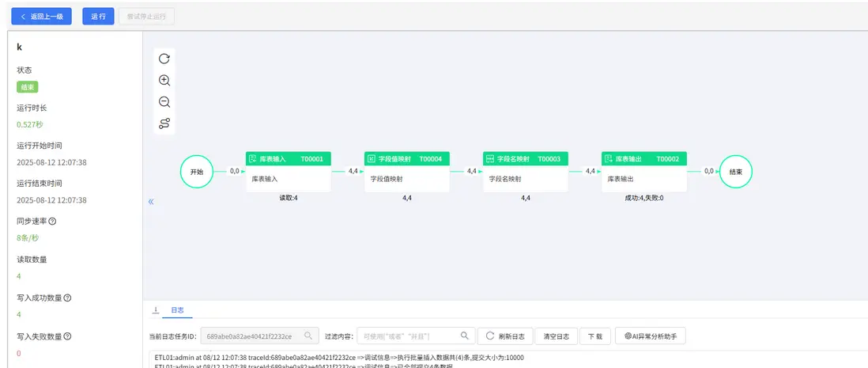Select the 字段值映射 T00004 node
Viewport: 868px width, 368px height.
(x=407, y=172)
